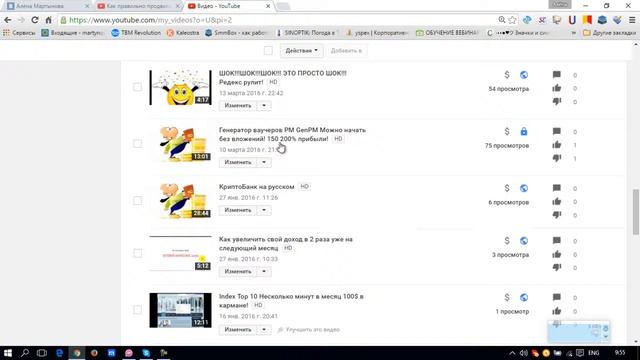Expand arrow next to Изменить for КриптоБанк video
Viewport: 640px width, 360px height.
(x=264, y=210)
